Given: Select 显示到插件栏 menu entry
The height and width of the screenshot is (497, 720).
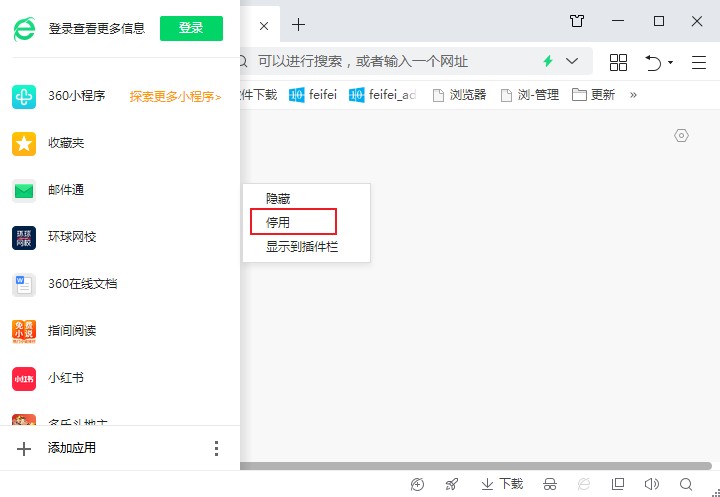Looking at the screenshot, I should pos(302,247).
